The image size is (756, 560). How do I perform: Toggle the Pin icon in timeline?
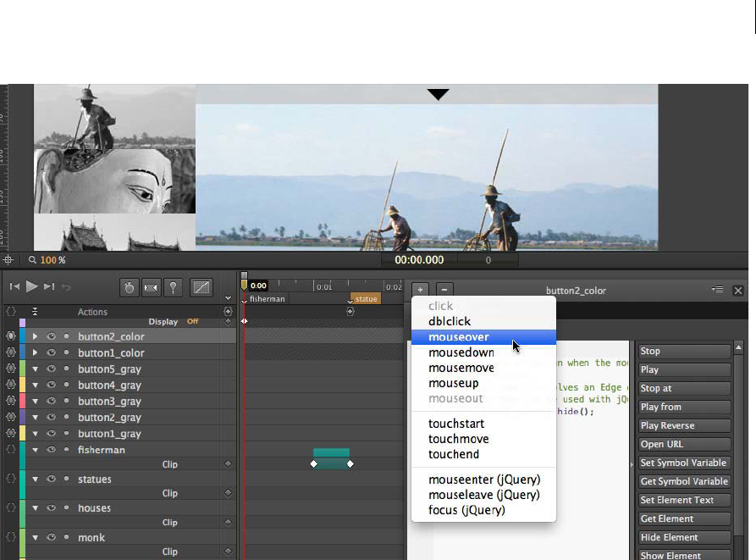pyautogui.click(x=173, y=288)
